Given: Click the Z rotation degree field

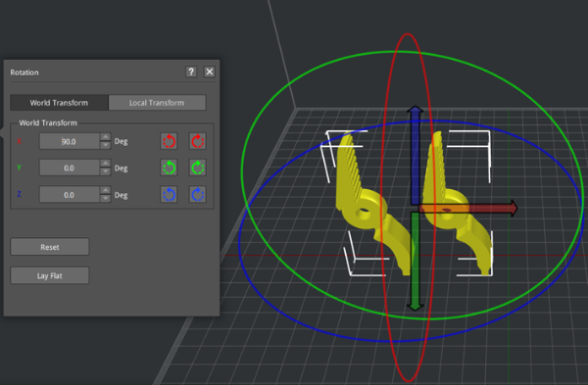Looking at the screenshot, I should (70, 195).
